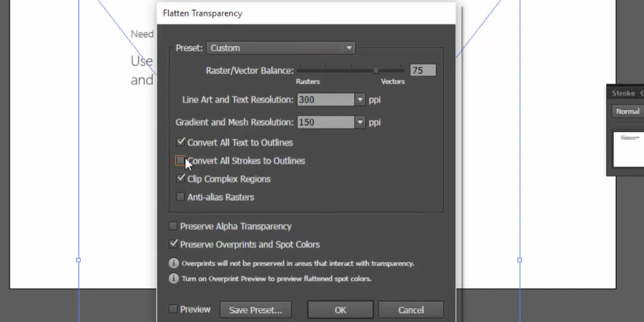Click the Overprint Preview info icon
The image size is (644, 322).
(174, 279)
